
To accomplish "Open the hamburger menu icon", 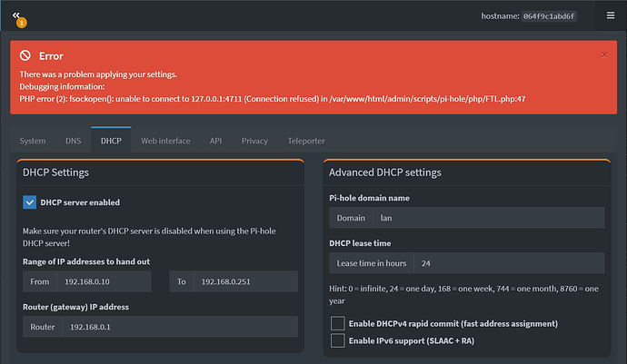I will point(610,15).
